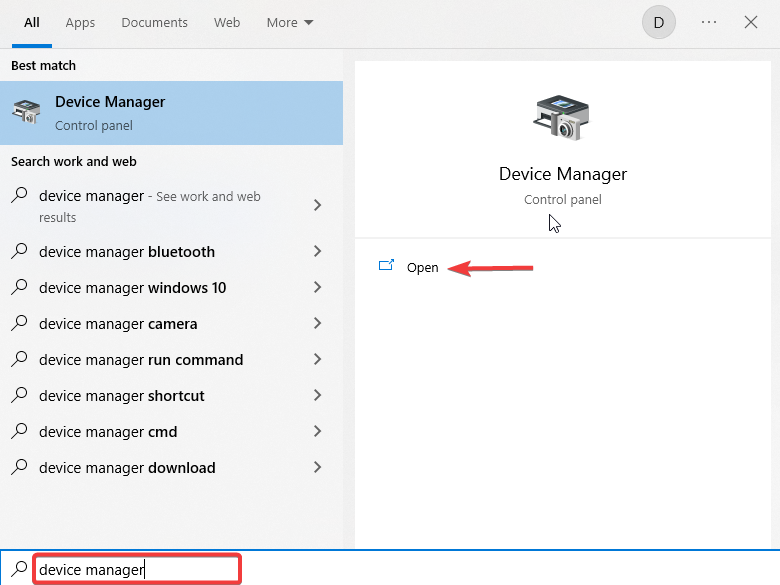The width and height of the screenshot is (780, 585).
Task: Click search icon beside 'device manager windows 10'
Action: click(19, 287)
